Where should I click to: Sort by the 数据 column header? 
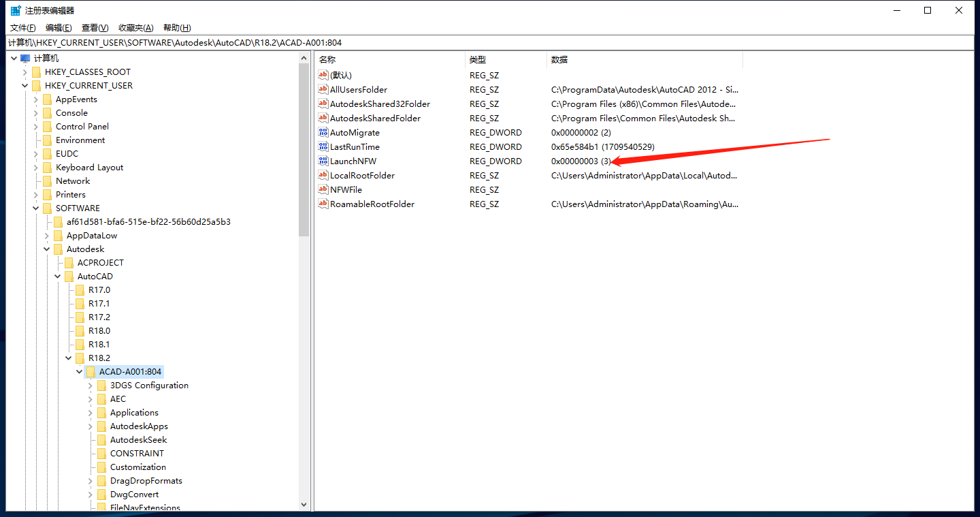click(x=644, y=60)
